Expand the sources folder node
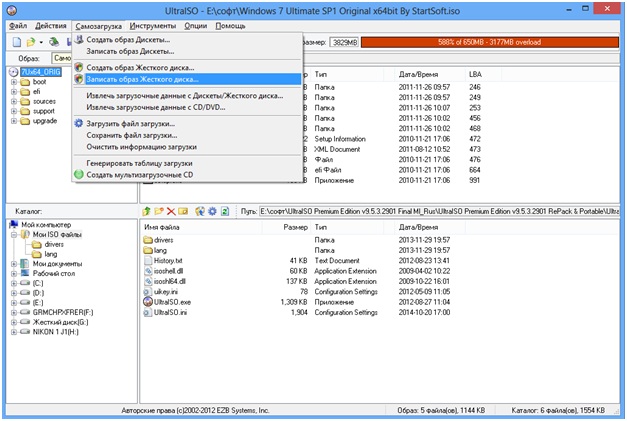 [x=14, y=102]
